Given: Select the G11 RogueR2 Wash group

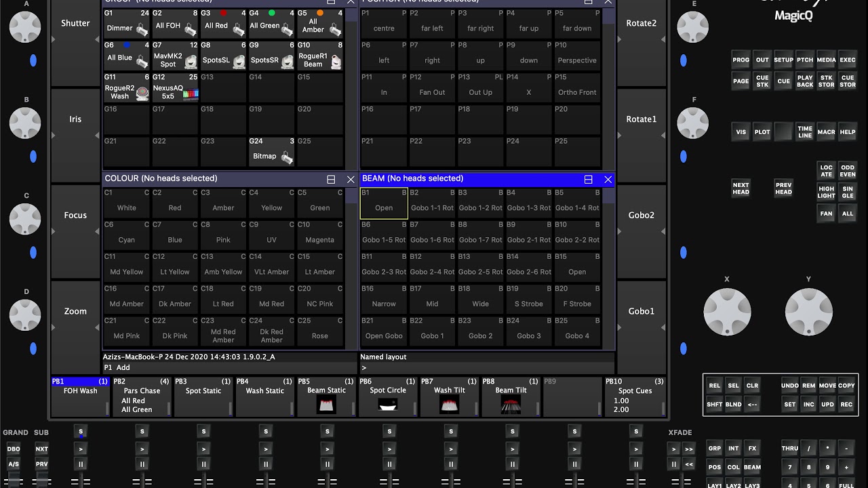Looking at the screenshot, I should tap(127, 87).
